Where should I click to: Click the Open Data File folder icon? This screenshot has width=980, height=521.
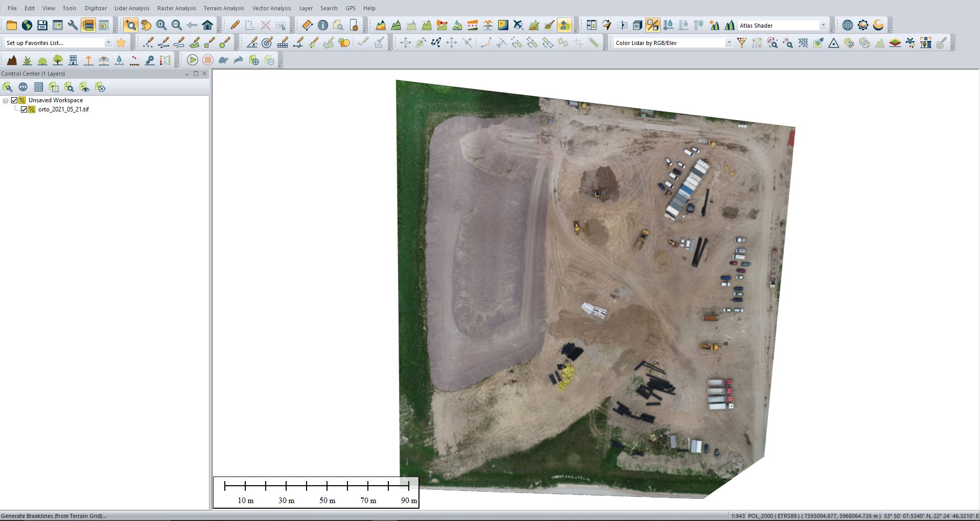pos(12,25)
